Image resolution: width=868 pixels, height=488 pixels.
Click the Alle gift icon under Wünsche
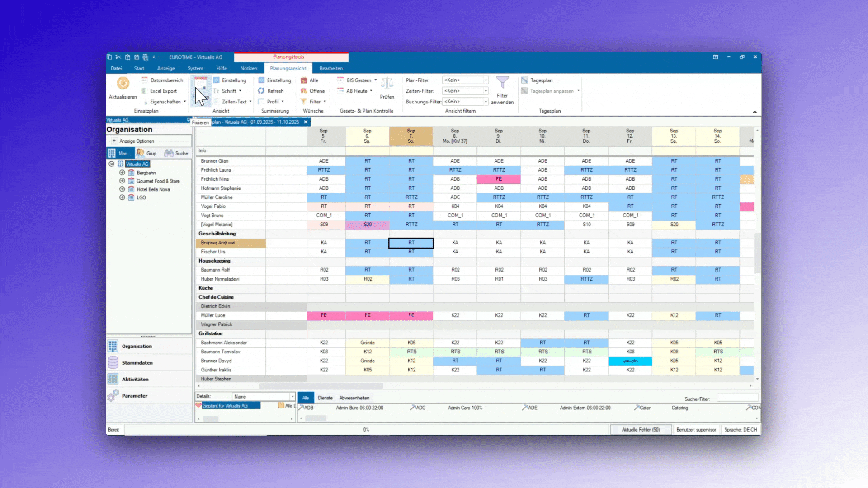click(304, 80)
